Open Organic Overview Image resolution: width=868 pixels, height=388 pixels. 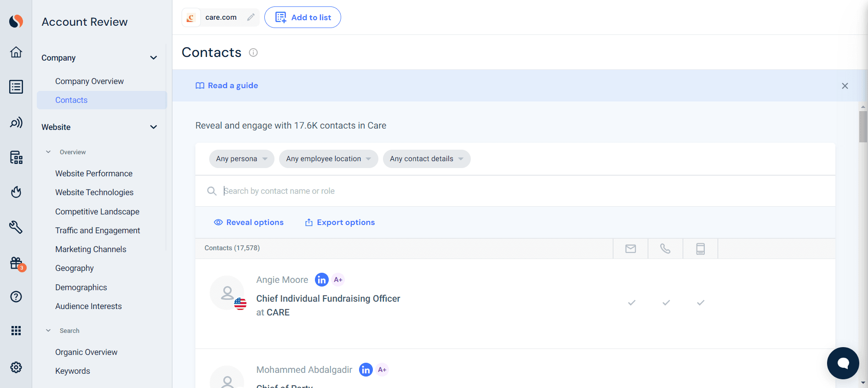(86, 352)
